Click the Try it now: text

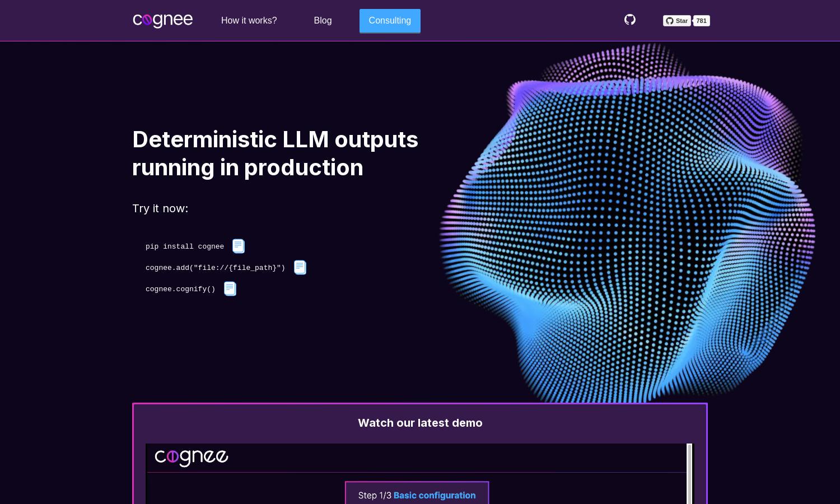(x=160, y=208)
